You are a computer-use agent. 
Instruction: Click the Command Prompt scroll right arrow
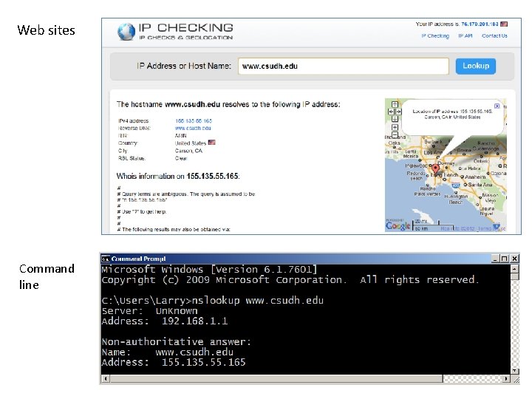(x=506, y=378)
